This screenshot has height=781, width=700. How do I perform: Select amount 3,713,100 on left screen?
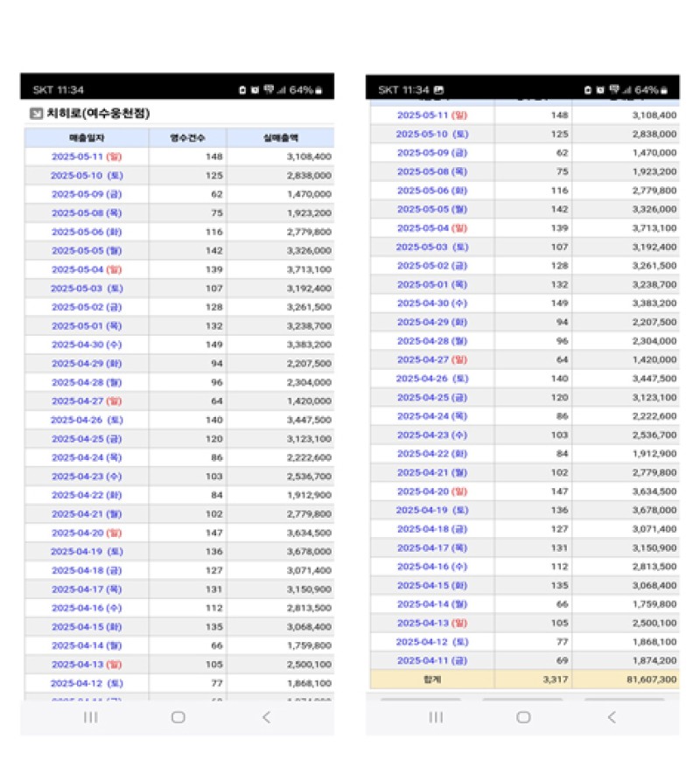click(309, 269)
